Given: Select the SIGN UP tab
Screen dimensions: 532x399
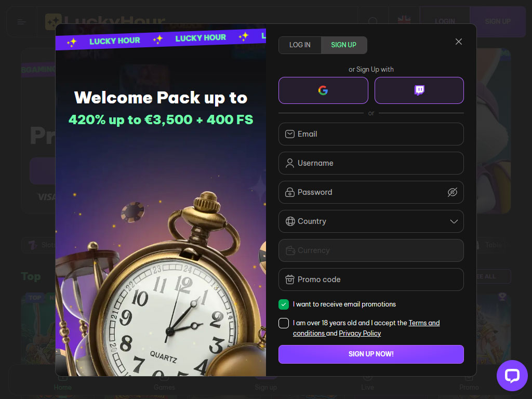Looking at the screenshot, I should coord(344,45).
